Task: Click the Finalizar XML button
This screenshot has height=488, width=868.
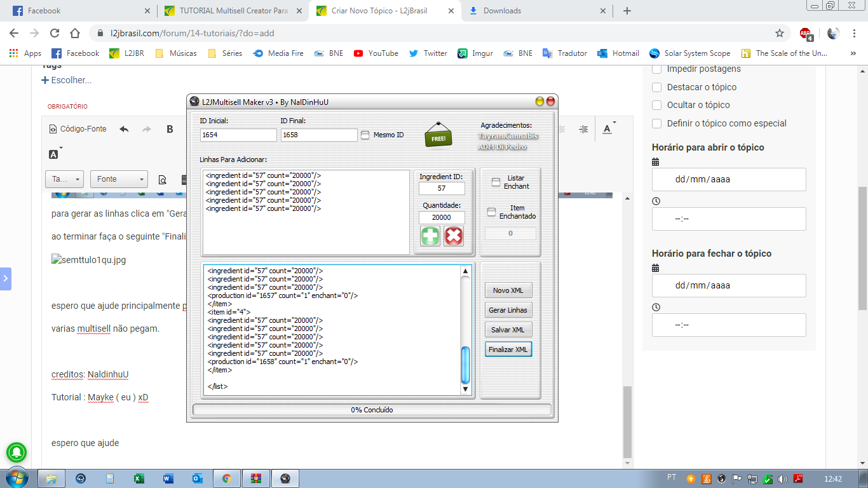Action: 508,349
